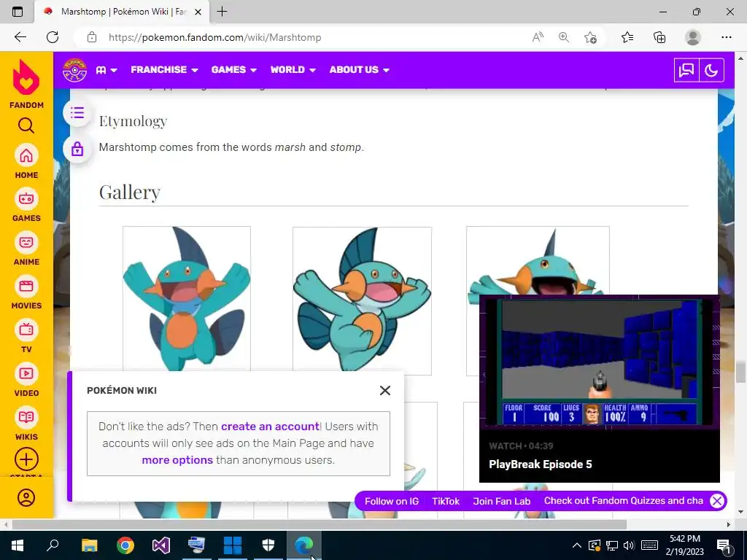This screenshot has height=560, width=747.
Task: Close the Pokémon Wiki ad notice
Action: [385, 391]
